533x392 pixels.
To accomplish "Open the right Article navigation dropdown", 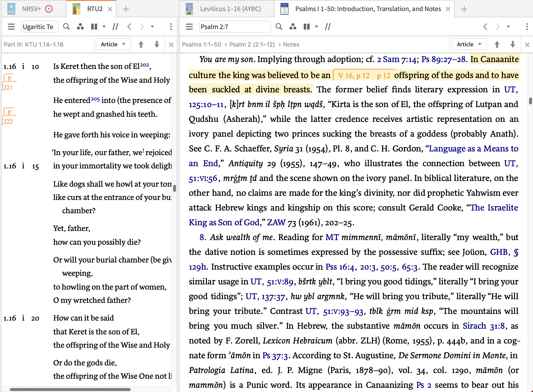I will [x=469, y=44].
